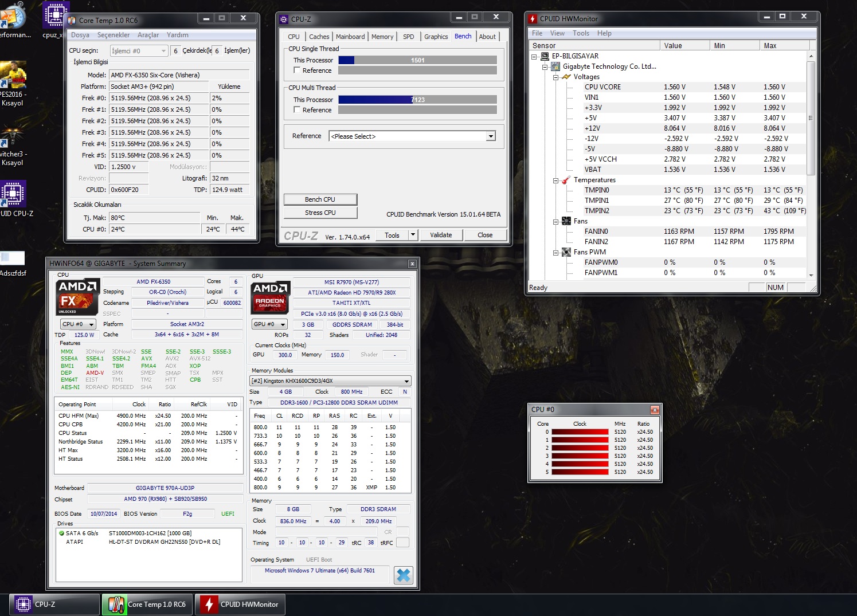Enable Reference checkbox under CPU Single Thread
Screen dimensions: 857x616
(297, 70)
